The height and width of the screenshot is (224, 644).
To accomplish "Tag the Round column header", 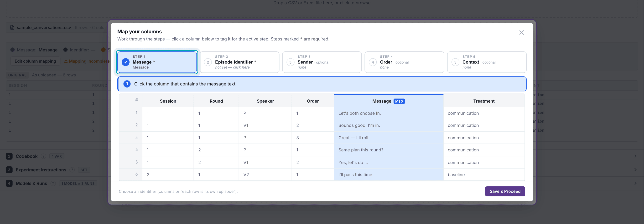I will (216, 101).
